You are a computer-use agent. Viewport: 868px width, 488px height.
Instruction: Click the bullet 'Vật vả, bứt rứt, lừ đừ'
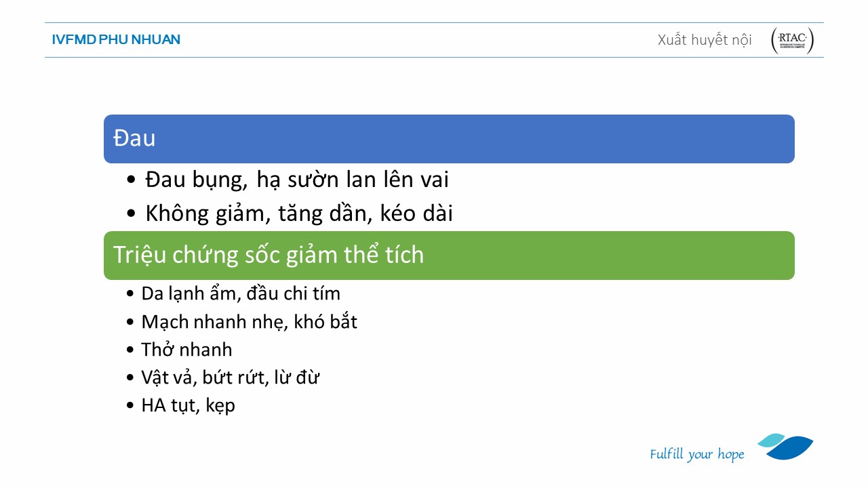coord(231,378)
